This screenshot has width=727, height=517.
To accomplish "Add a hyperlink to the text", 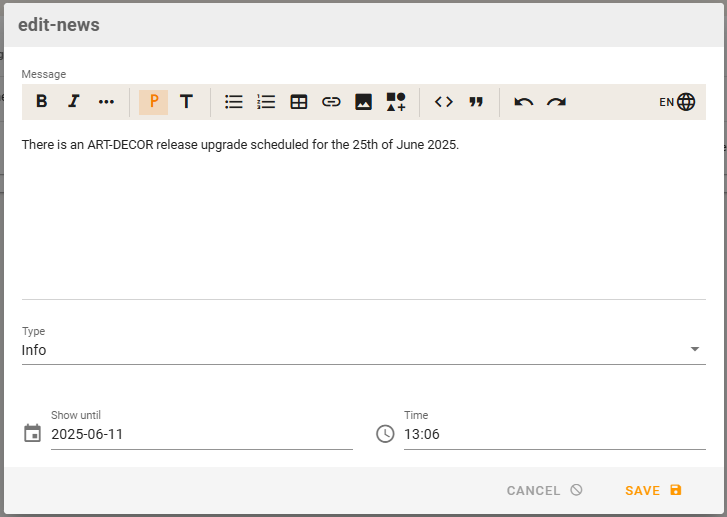I will click(x=331, y=102).
